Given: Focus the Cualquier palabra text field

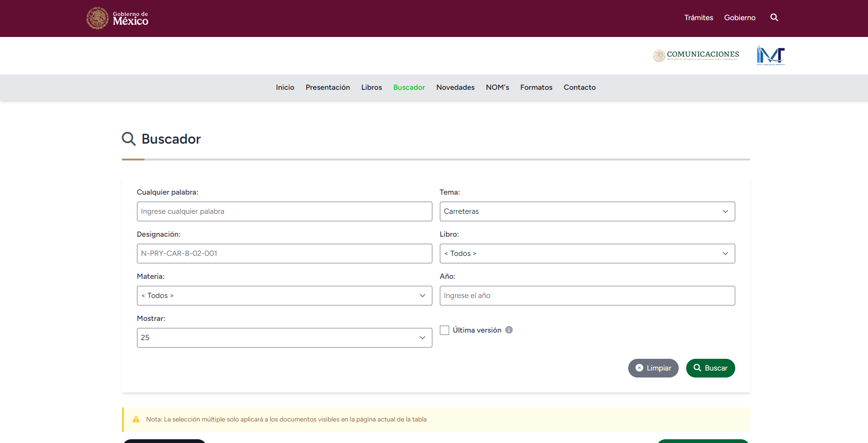Looking at the screenshot, I should pos(284,211).
